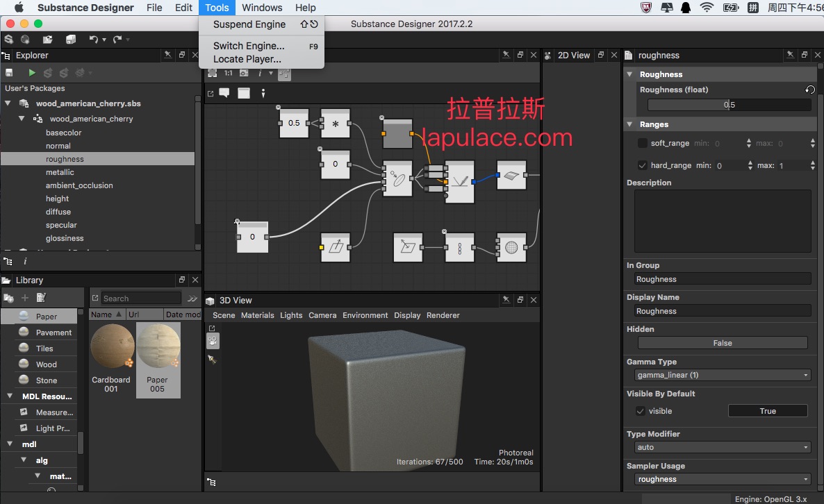The image size is (824, 504).
Task: Select basecolor in the Explorer tree
Action: tap(64, 133)
